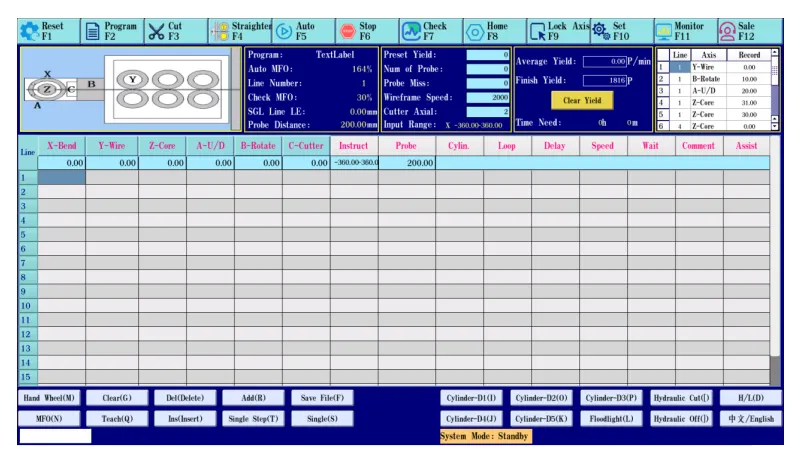Image resolution: width=800 pixels, height=455 pixels.
Task: Select the X-Bend column header
Action: [x=62, y=146]
